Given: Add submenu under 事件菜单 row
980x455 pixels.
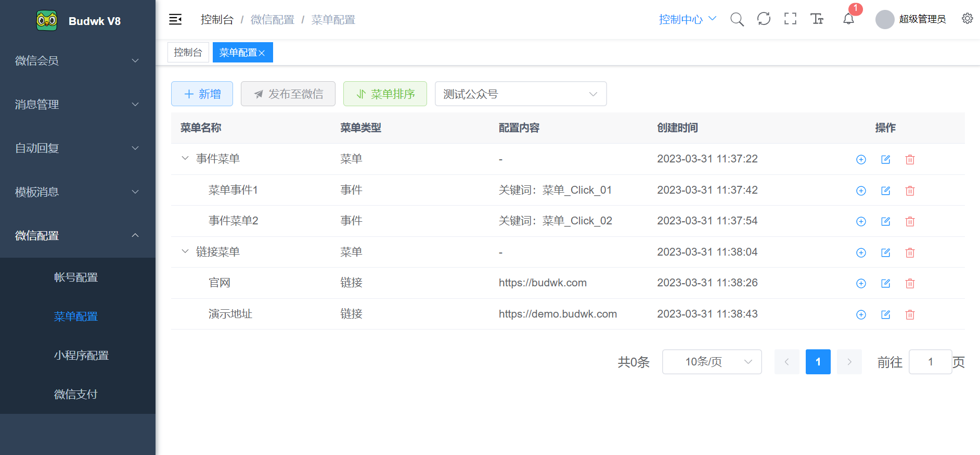Looking at the screenshot, I should click(x=861, y=159).
